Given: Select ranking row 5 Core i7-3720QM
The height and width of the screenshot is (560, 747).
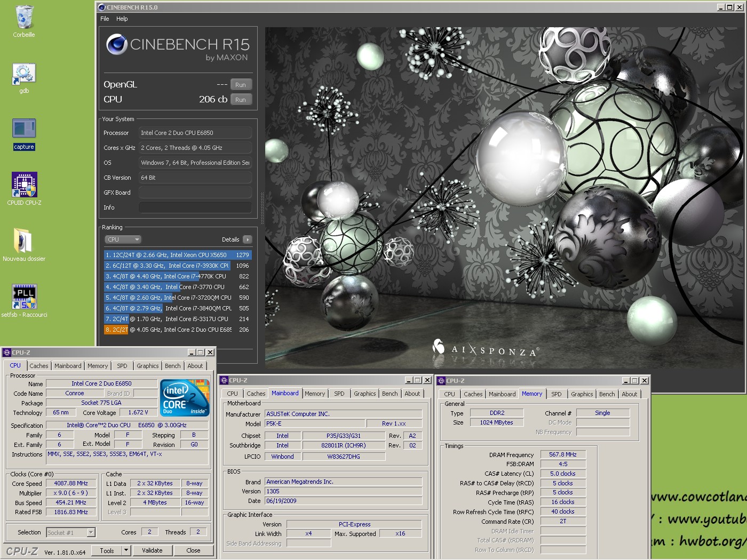Looking at the screenshot, I should pyautogui.click(x=177, y=298).
